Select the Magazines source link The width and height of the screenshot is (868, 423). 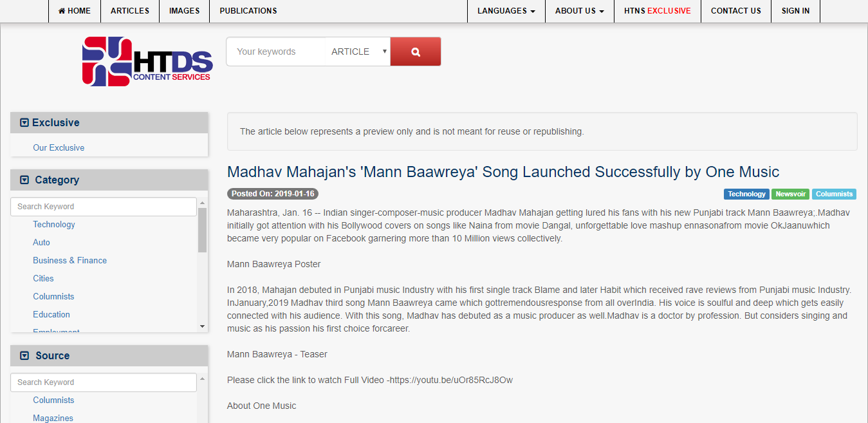[x=53, y=418]
